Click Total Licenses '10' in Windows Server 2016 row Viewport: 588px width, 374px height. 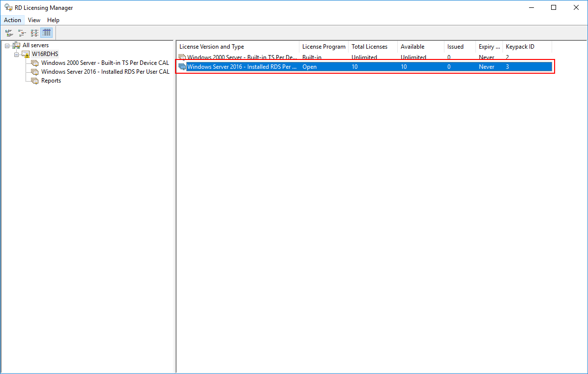pyautogui.click(x=355, y=67)
